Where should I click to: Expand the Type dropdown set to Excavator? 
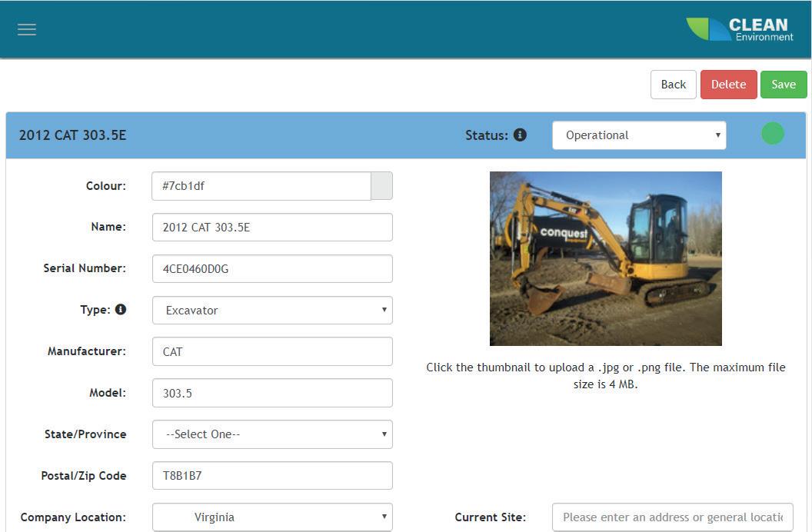point(272,310)
